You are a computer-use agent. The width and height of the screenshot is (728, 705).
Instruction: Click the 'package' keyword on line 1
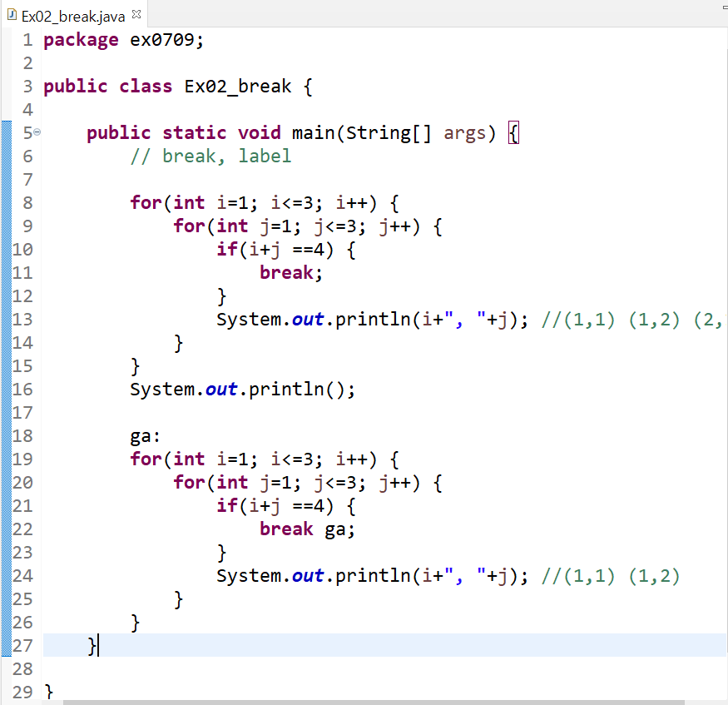[81, 41]
